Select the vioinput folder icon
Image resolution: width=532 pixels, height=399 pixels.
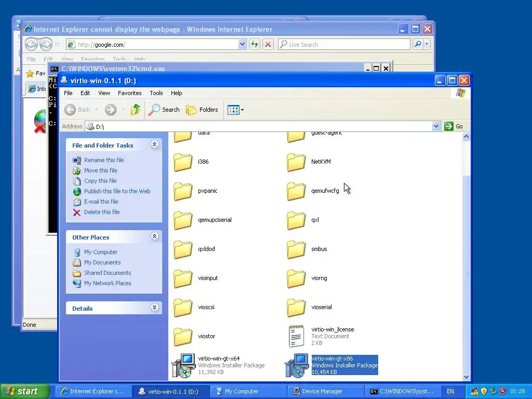pos(183,278)
